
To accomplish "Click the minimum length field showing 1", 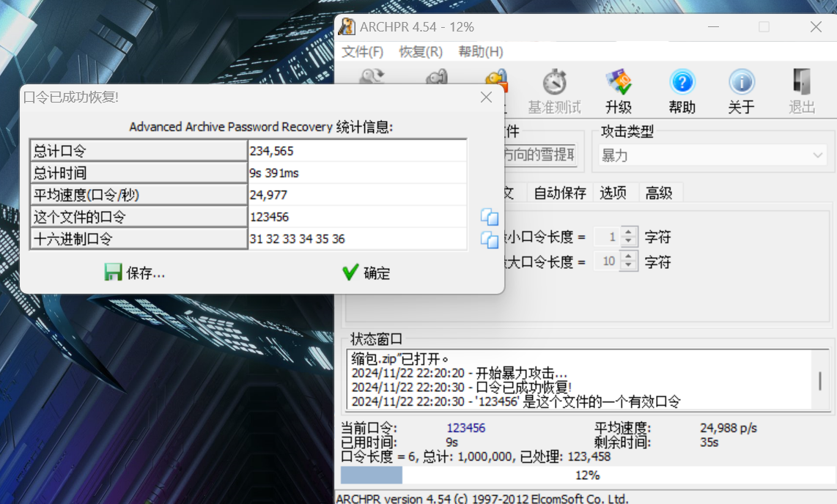I will [607, 237].
